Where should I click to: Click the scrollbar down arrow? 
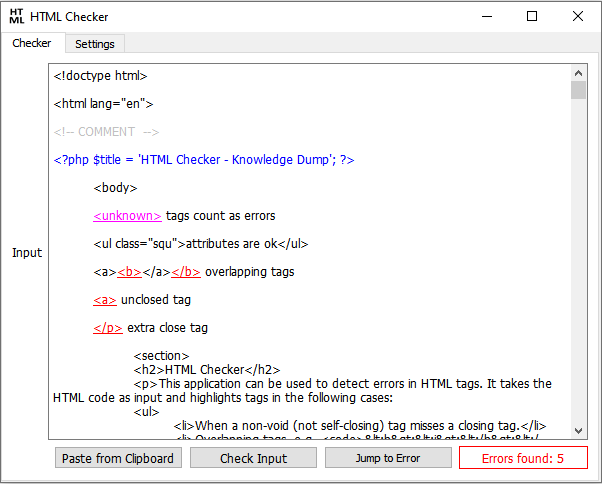coord(578,430)
